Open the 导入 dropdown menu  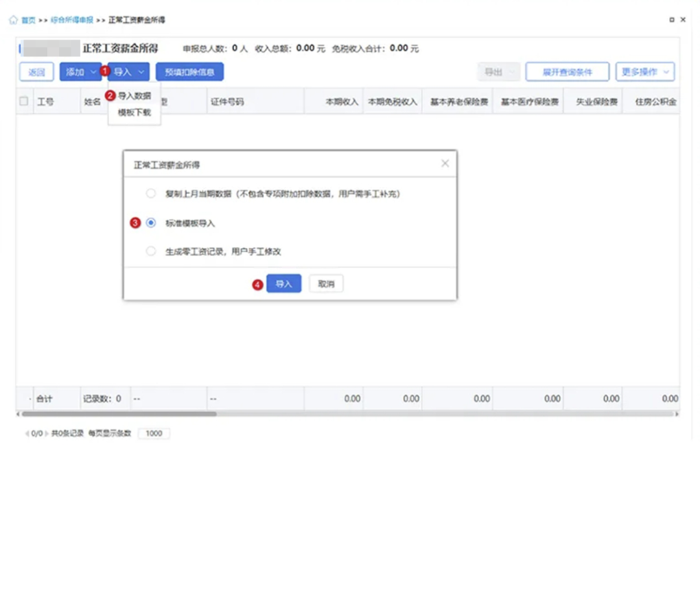[129, 72]
